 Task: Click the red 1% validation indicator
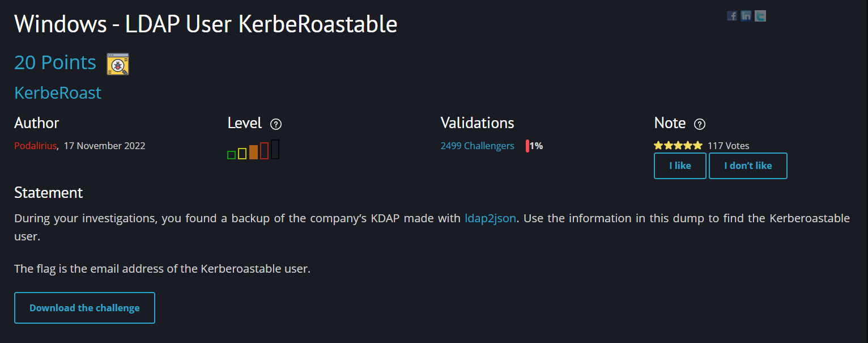(534, 146)
